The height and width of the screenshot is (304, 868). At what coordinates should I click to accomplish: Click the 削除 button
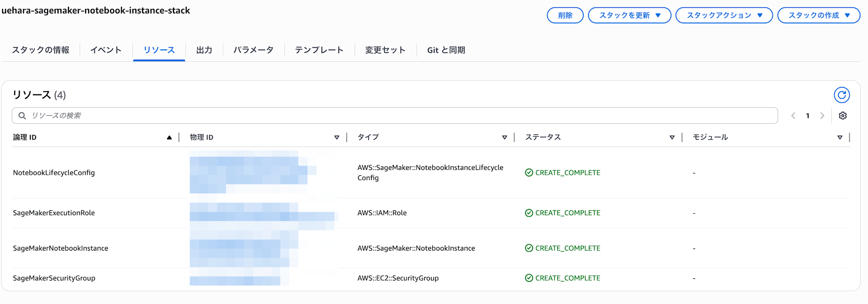coord(565,15)
